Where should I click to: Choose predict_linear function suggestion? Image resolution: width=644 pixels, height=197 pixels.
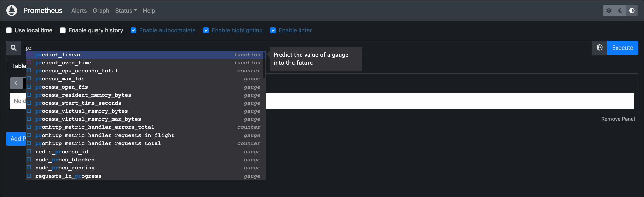point(146,55)
